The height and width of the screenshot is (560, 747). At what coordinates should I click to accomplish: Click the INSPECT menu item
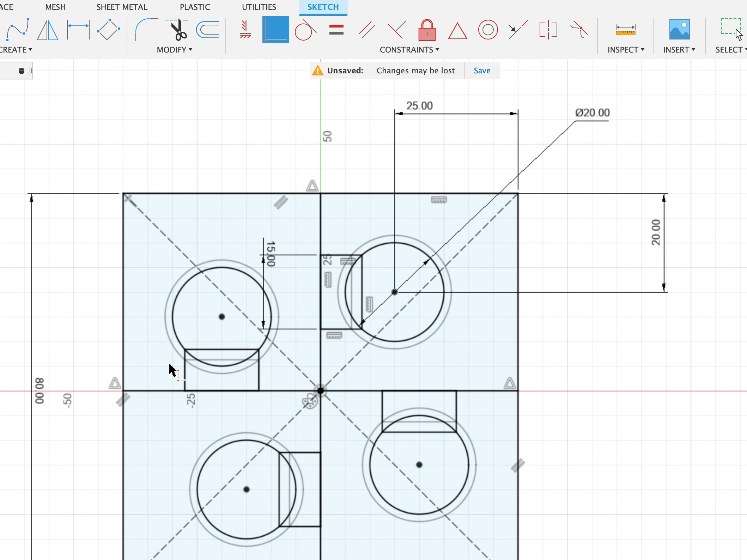[625, 49]
